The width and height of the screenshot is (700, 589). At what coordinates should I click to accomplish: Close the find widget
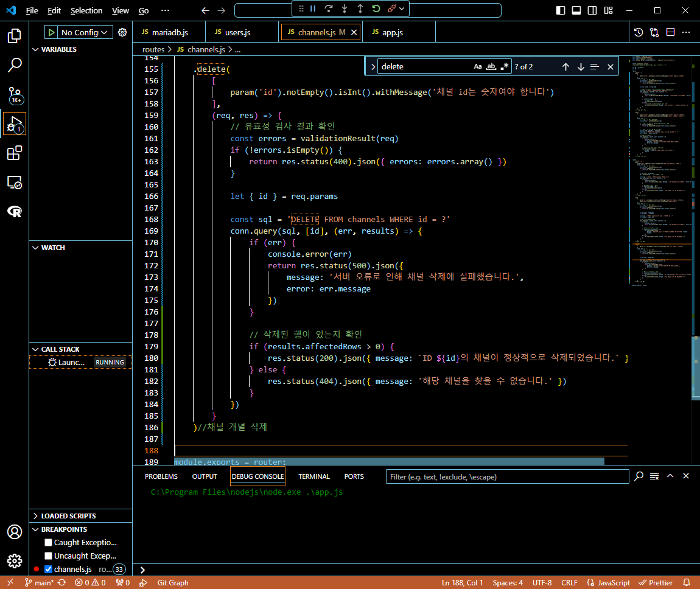pyautogui.click(x=611, y=66)
